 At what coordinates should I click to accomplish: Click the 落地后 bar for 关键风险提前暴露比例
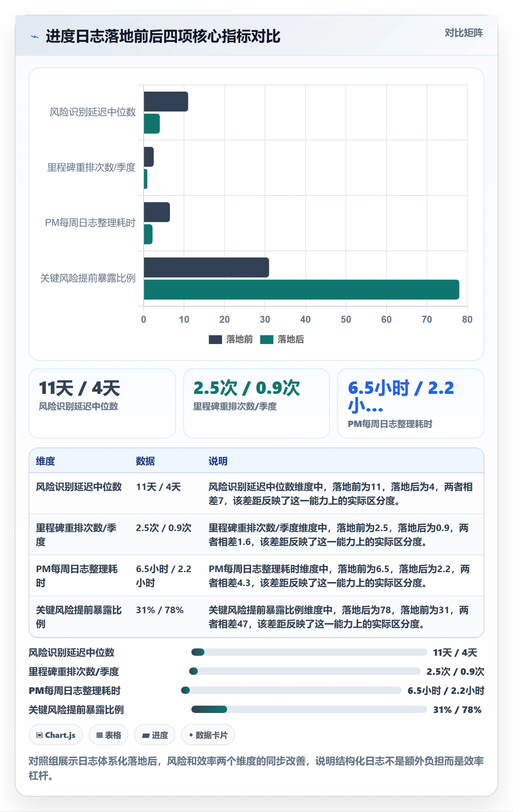pyautogui.click(x=301, y=290)
